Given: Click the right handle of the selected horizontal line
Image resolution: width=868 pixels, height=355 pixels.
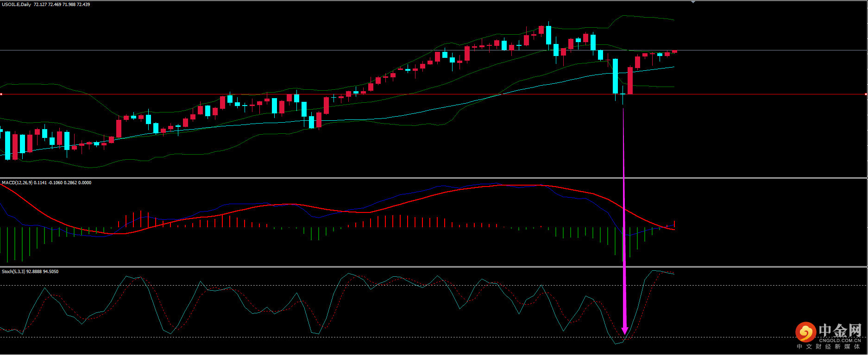Looking at the screenshot, I should (x=866, y=94).
